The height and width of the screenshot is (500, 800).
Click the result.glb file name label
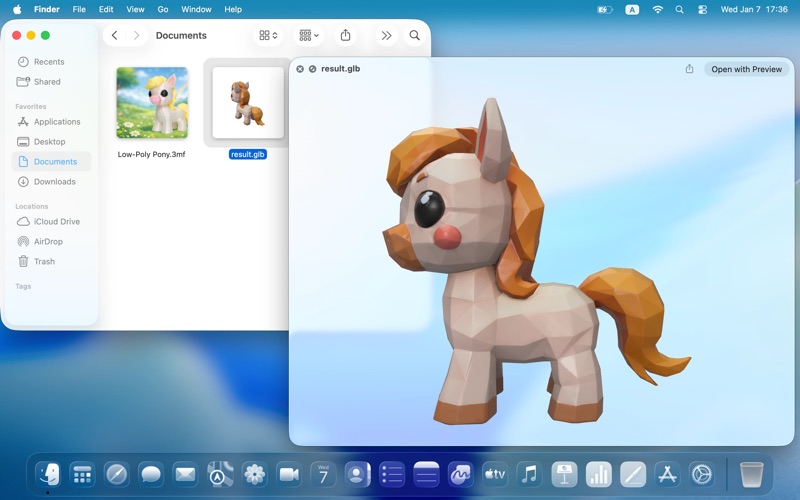(x=248, y=154)
